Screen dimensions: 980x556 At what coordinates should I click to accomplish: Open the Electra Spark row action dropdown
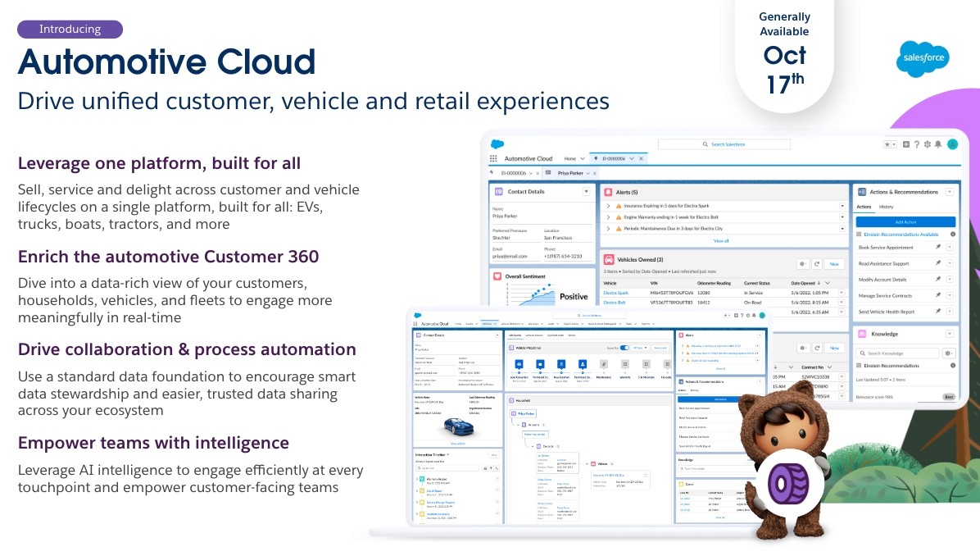coord(842,293)
